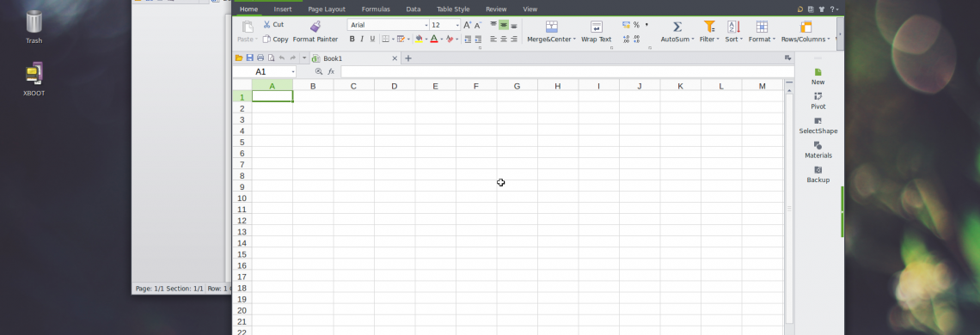
Task: Apply yellow fill color bucket
Action: point(419,39)
